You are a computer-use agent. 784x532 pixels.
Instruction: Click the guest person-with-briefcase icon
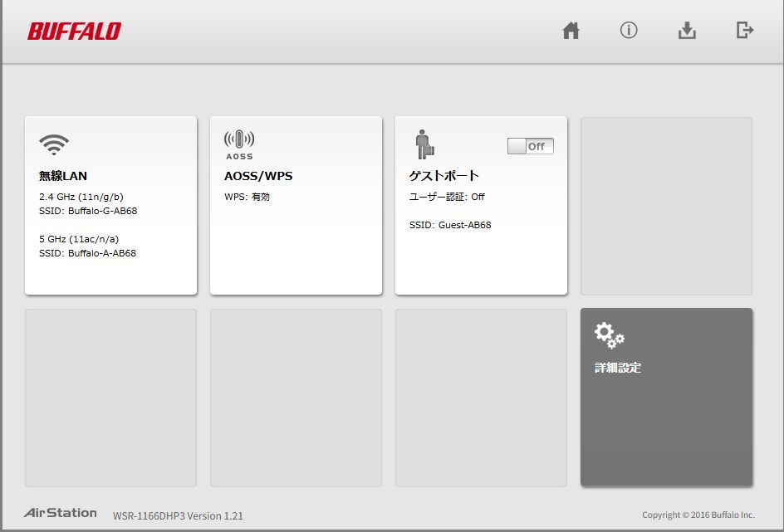[x=424, y=144]
